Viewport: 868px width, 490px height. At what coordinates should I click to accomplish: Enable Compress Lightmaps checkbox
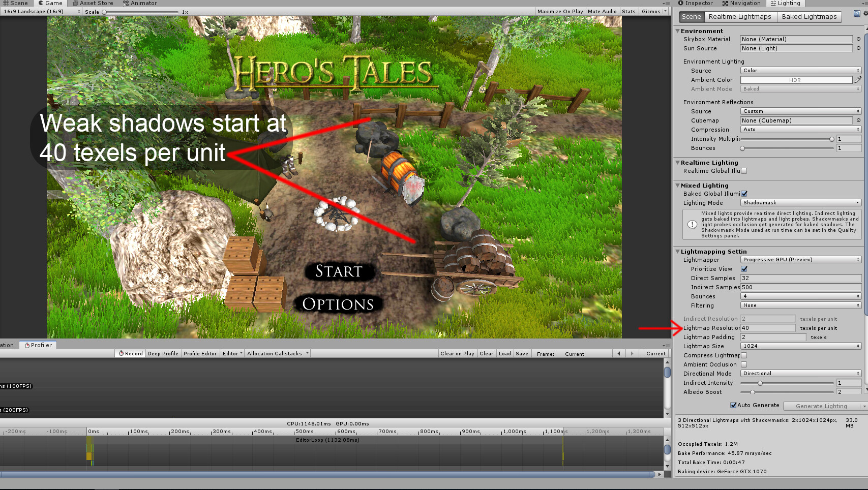click(x=744, y=355)
